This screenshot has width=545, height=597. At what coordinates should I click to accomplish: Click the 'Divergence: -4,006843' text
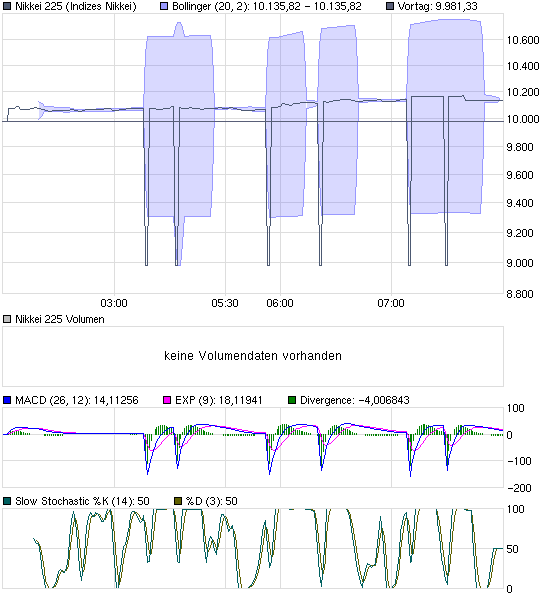[x=355, y=400]
